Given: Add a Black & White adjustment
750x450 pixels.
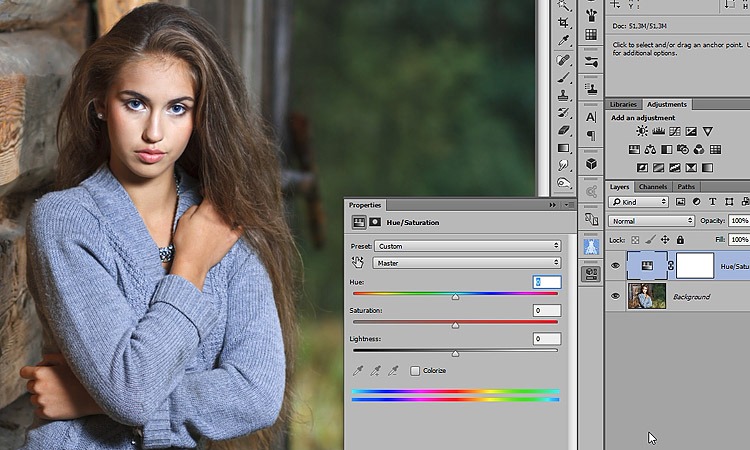Looking at the screenshot, I should click(666, 150).
